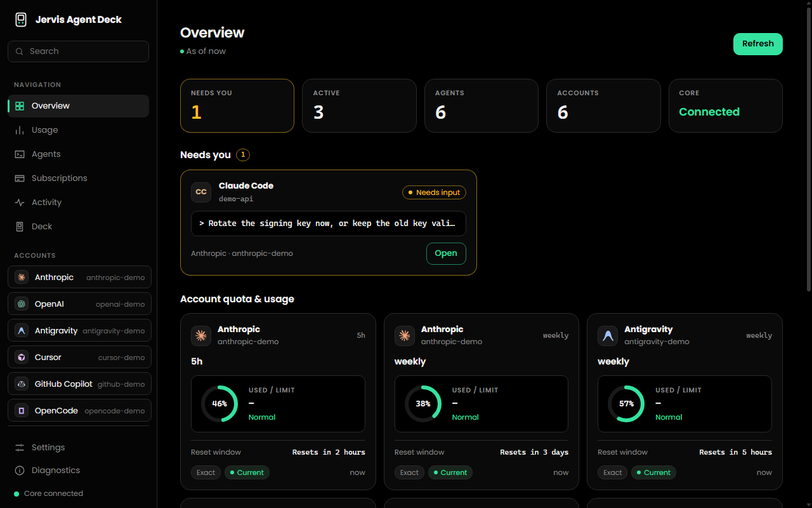Navigate to Subscriptions
The width and height of the screenshot is (812, 508).
click(x=79, y=178)
